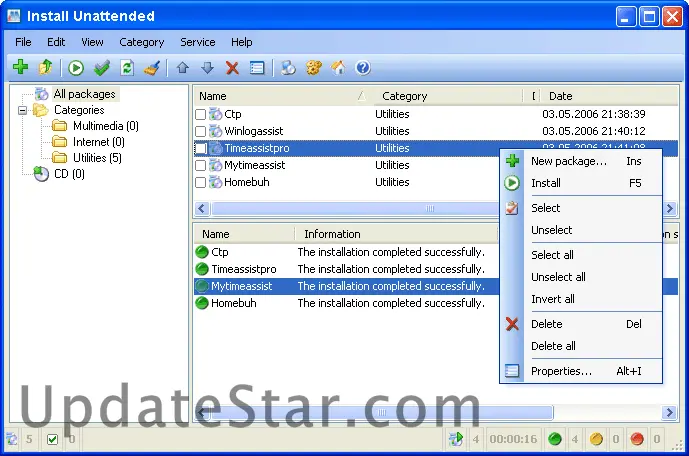Click the blue question mark help icon
The width and height of the screenshot is (689, 456).
click(363, 68)
